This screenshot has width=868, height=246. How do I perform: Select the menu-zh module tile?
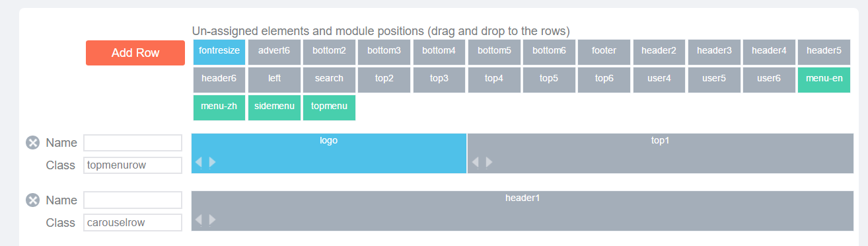click(x=219, y=107)
